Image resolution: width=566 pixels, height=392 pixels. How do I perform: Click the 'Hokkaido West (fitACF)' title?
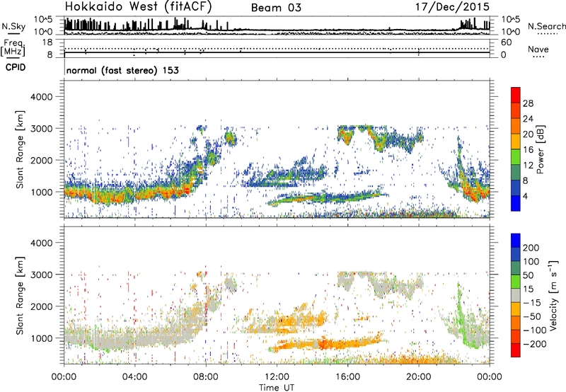[138, 7]
